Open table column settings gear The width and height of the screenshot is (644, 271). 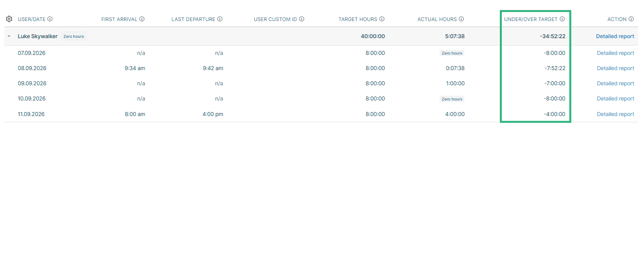tap(9, 19)
